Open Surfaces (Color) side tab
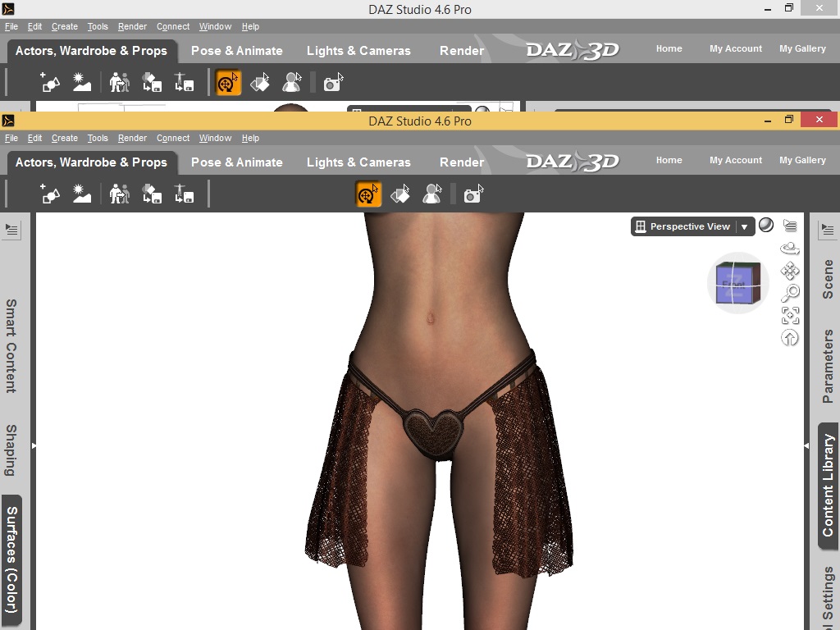Screen dimensions: 840x630 11,560
